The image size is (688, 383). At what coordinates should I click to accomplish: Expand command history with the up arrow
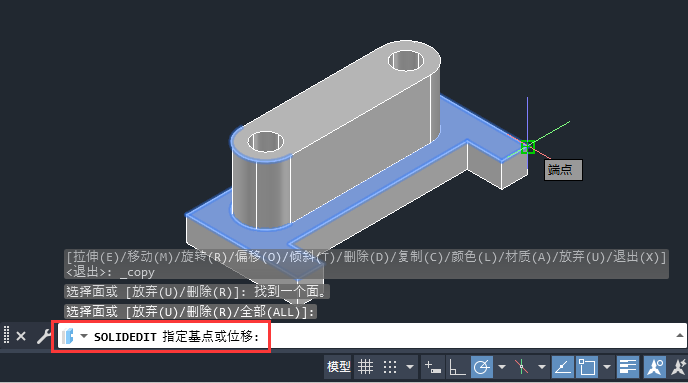point(680,336)
